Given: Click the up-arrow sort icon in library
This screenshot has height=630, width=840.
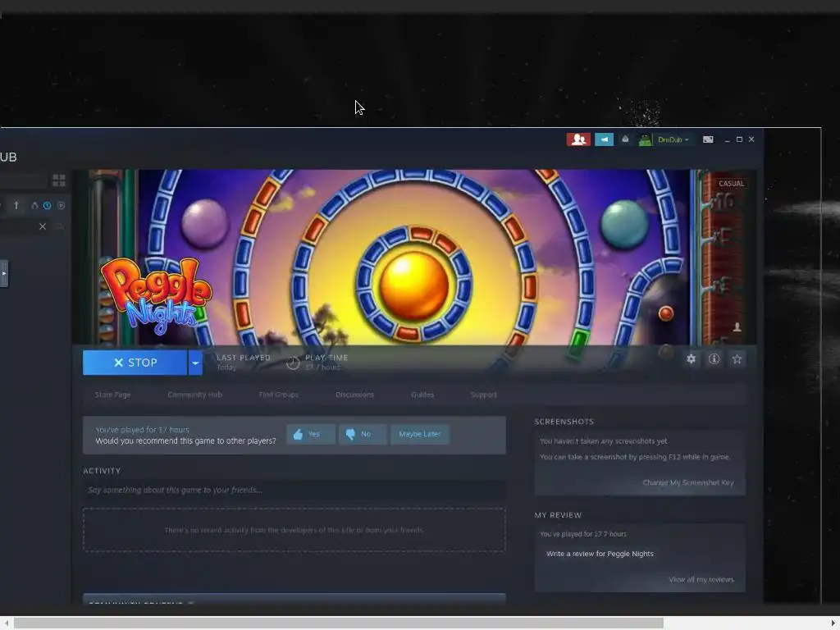Looking at the screenshot, I should point(16,206).
